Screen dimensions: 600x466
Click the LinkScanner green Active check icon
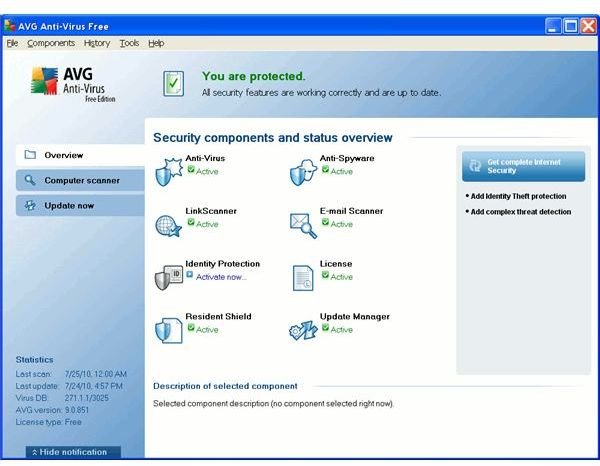191,222
